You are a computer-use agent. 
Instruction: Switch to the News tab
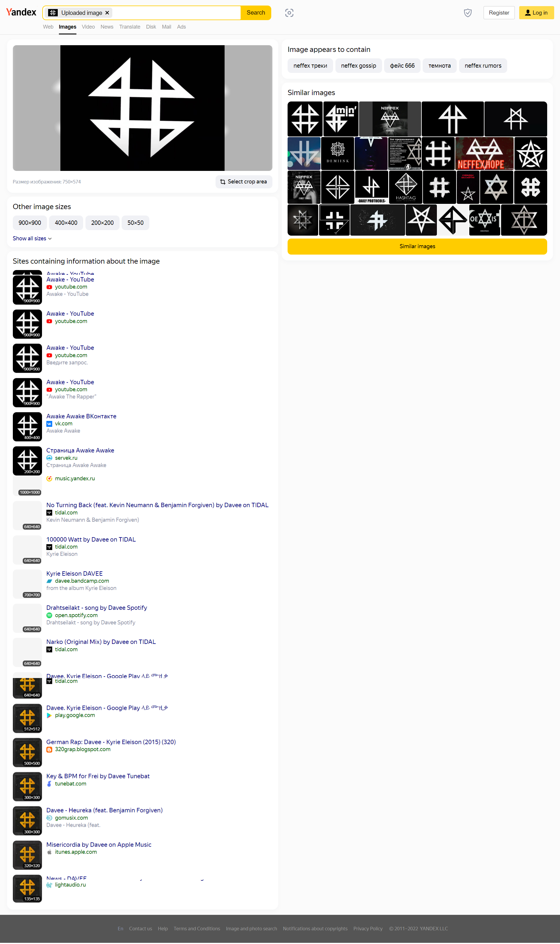(x=107, y=27)
